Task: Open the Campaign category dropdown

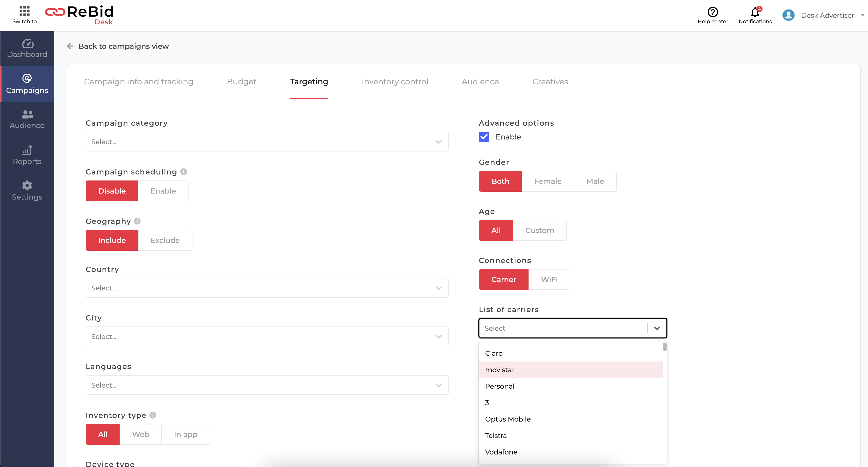Action: pos(267,142)
